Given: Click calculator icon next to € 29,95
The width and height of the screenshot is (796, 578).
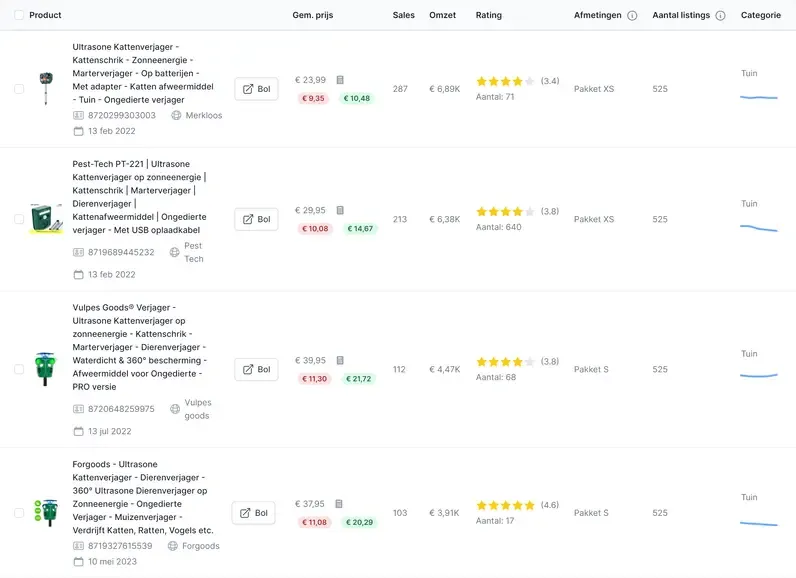Looking at the screenshot, I should pos(340,210).
